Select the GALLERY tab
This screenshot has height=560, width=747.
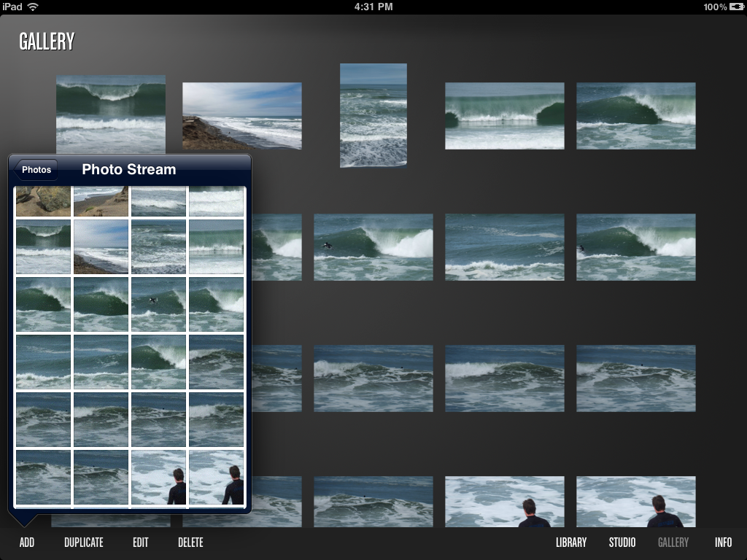pyautogui.click(x=673, y=542)
